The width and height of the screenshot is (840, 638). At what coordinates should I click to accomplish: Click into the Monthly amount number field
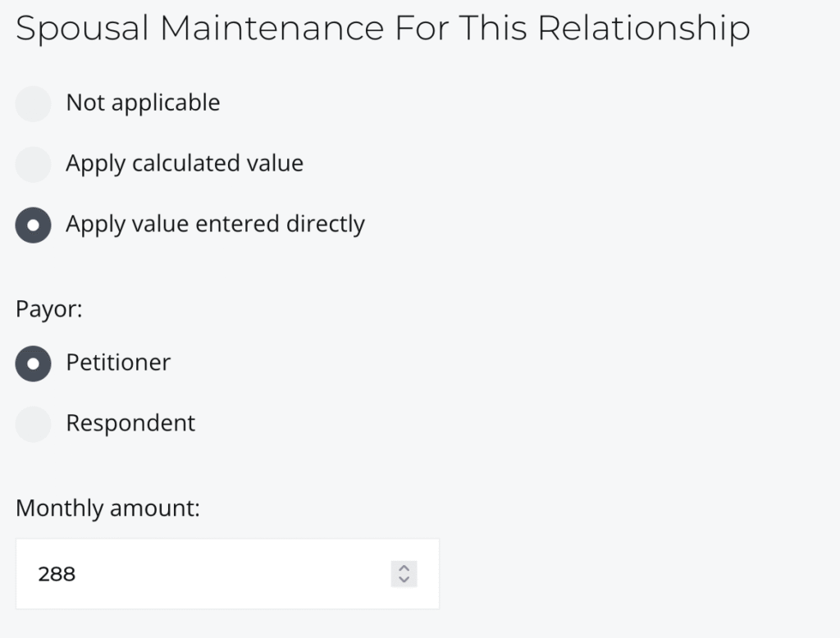pos(205,574)
